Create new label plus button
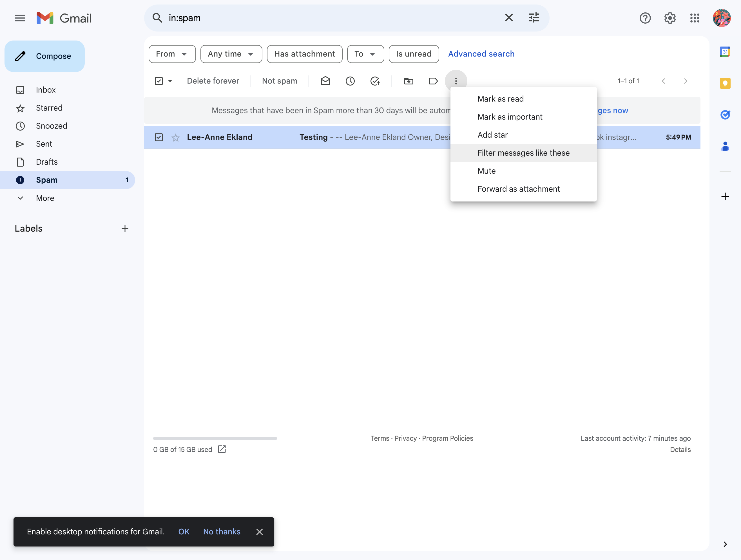The image size is (741, 560). pyautogui.click(x=125, y=229)
